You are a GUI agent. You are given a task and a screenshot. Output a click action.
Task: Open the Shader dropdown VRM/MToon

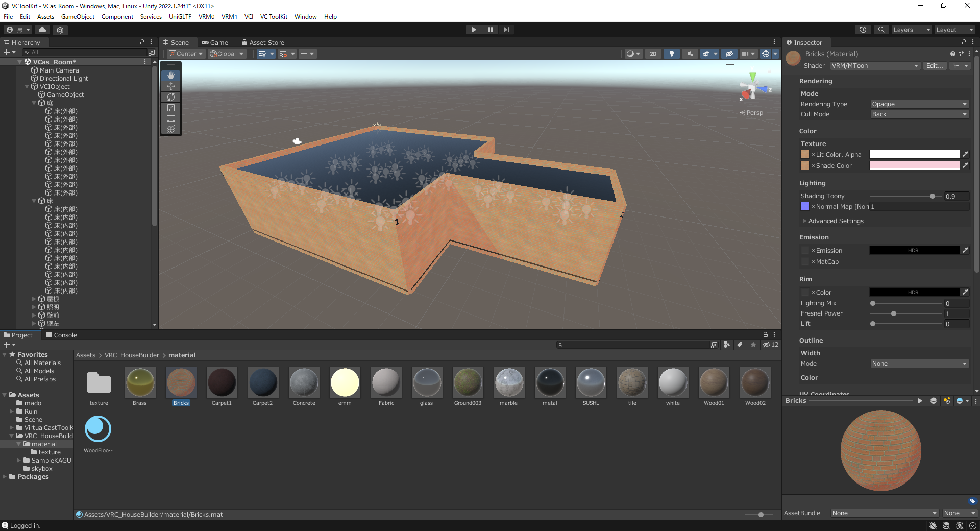(x=875, y=66)
